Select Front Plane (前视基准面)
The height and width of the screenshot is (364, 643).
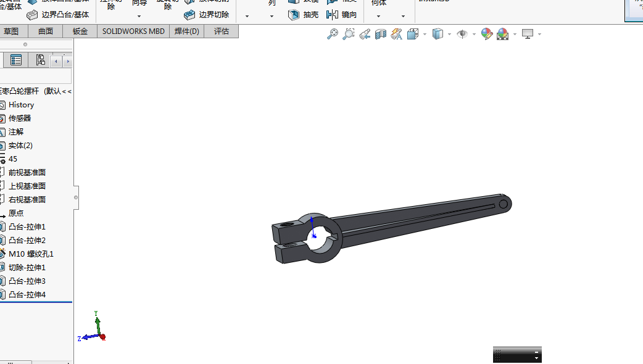[27, 173]
